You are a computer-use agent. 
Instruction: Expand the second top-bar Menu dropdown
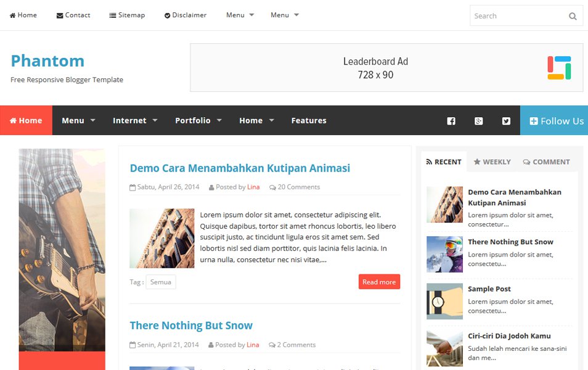click(285, 15)
